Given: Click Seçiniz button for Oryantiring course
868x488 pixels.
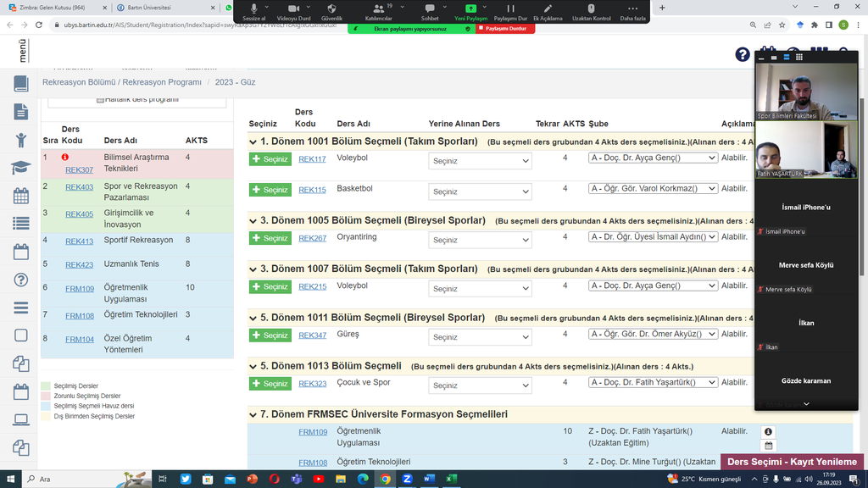Looking at the screenshot, I should pos(270,238).
